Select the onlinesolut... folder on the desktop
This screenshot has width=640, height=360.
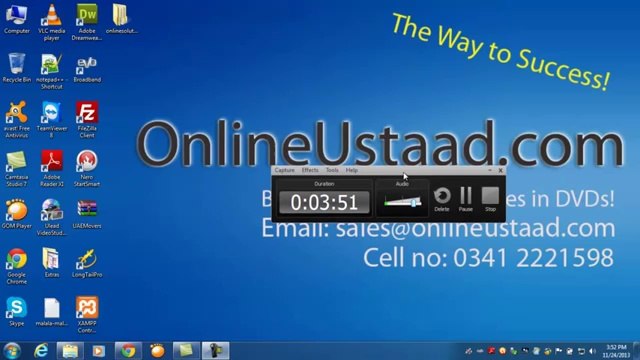coord(121,19)
